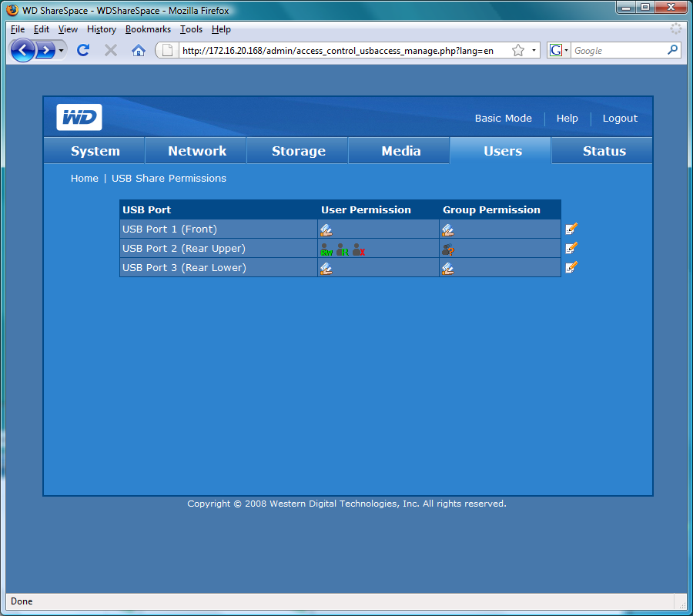Go back with the Firefox back arrow
The height and width of the screenshot is (616, 693).
(23, 50)
